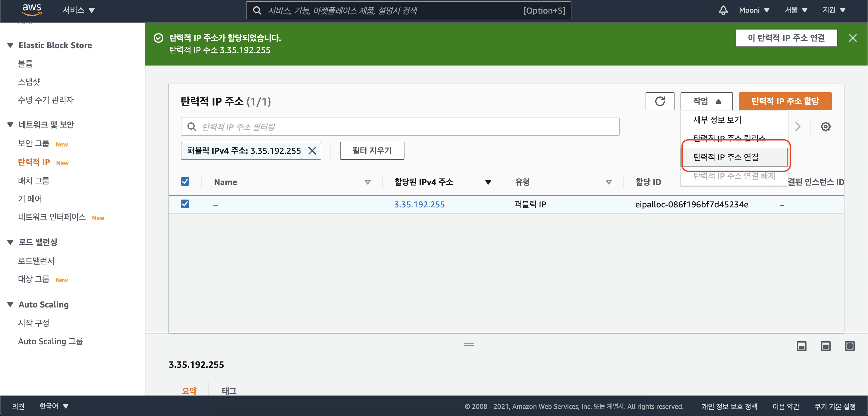Click 탄력적 IP 주소 할당 orange button
This screenshot has width=868, height=416.
point(785,101)
